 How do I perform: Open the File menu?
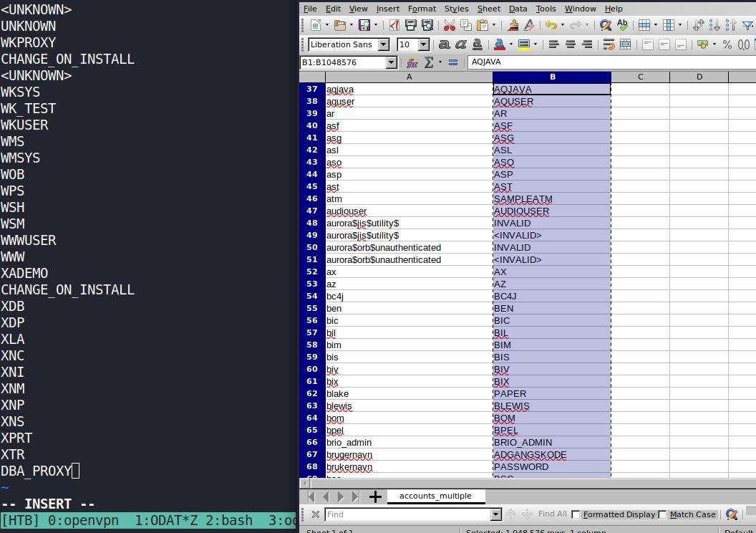point(310,9)
